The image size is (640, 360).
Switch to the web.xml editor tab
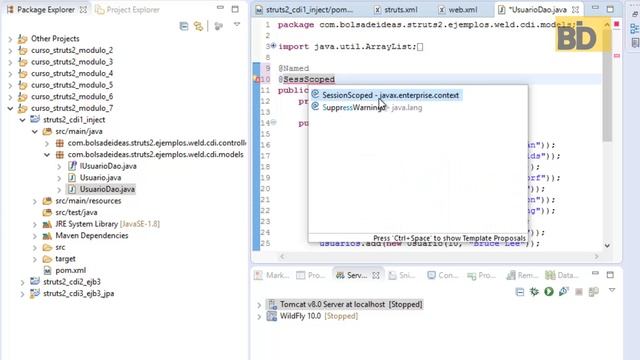tap(462, 10)
